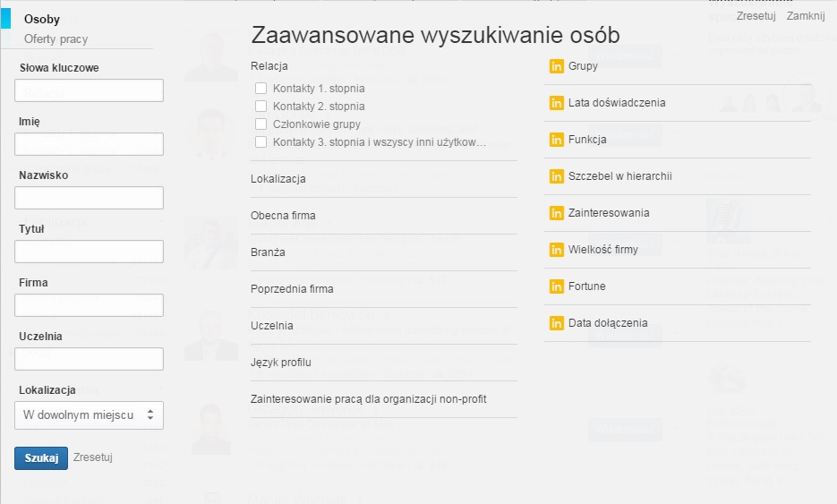837x504 pixels.
Task: Tick the Członkowie grupy checkbox
Action: [261, 124]
